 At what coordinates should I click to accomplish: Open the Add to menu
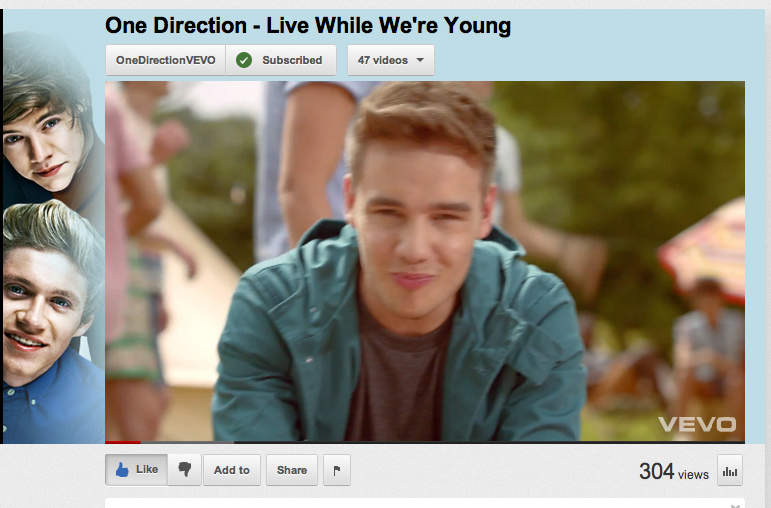pos(232,470)
